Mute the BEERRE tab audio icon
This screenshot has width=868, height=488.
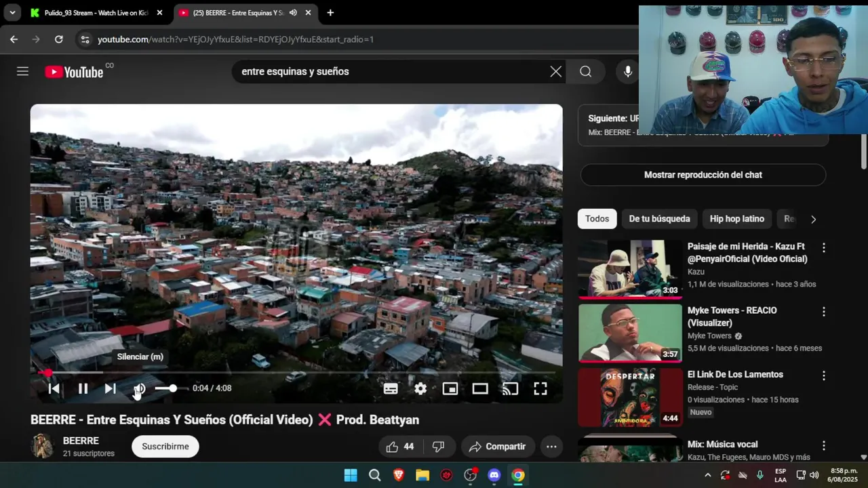coord(293,13)
